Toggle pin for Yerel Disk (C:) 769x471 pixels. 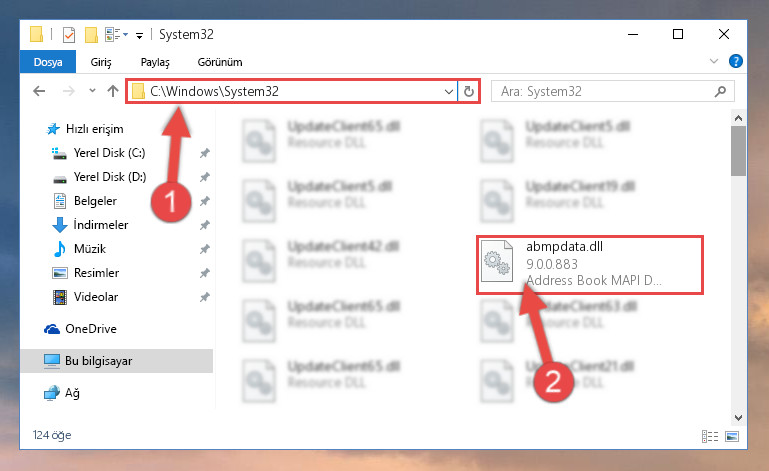[205, 153]
